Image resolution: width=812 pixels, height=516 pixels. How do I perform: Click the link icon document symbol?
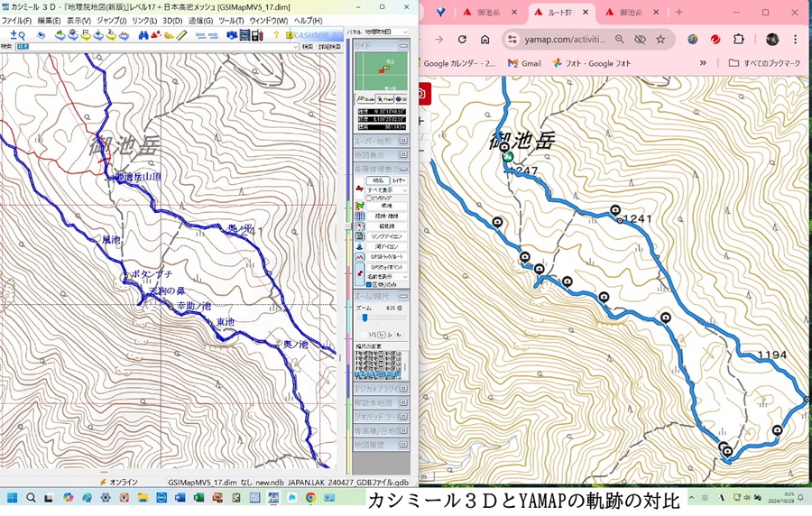[x=359, y=236]
